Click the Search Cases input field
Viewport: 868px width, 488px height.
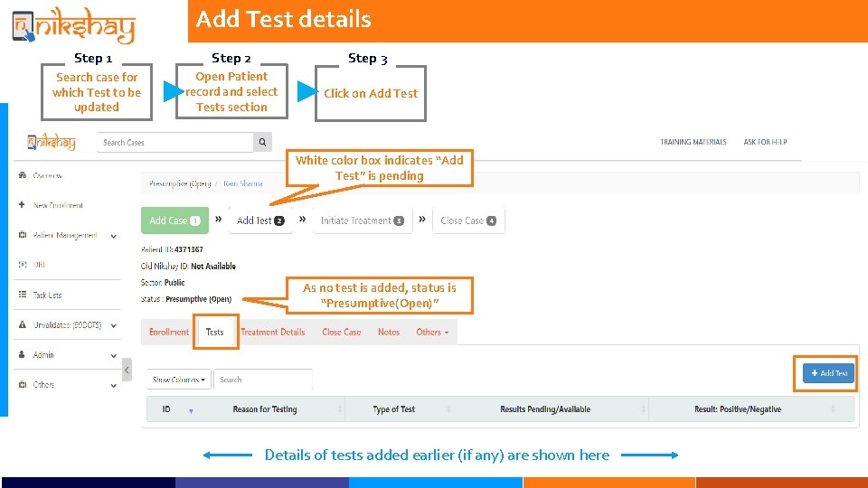[175, 142]
